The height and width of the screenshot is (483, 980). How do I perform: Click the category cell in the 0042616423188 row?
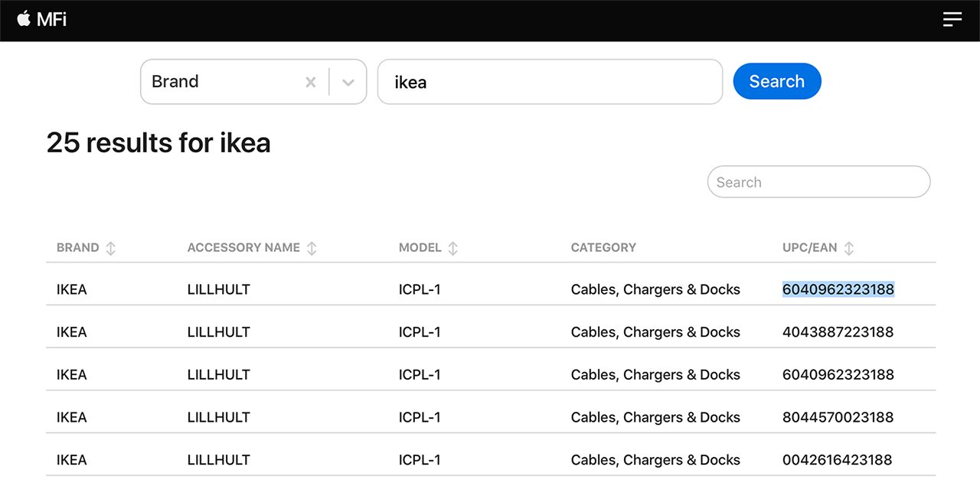point(655,460)
